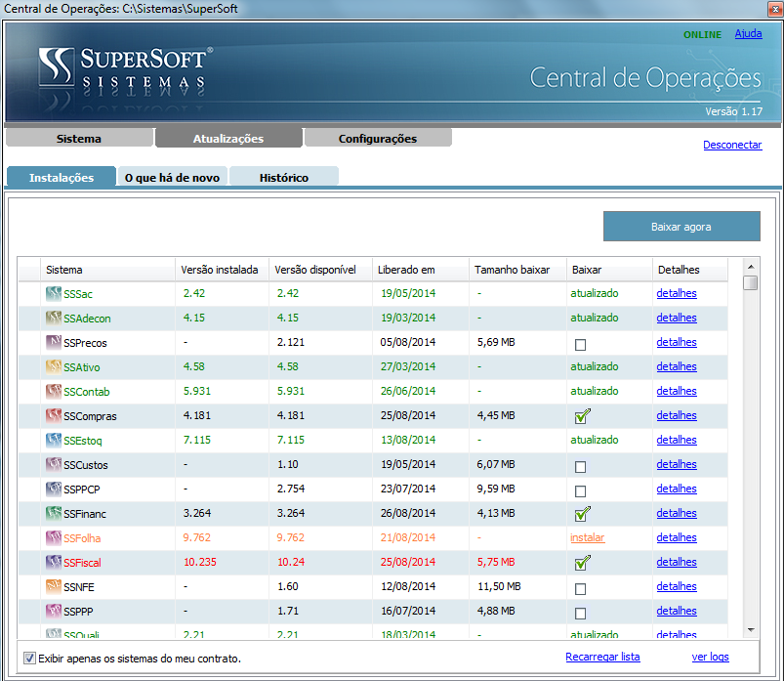The height and width of the screenshot is (681, 784).
Task: Click the 'Versão disponível' column header
Action: [x=320, y=270]
